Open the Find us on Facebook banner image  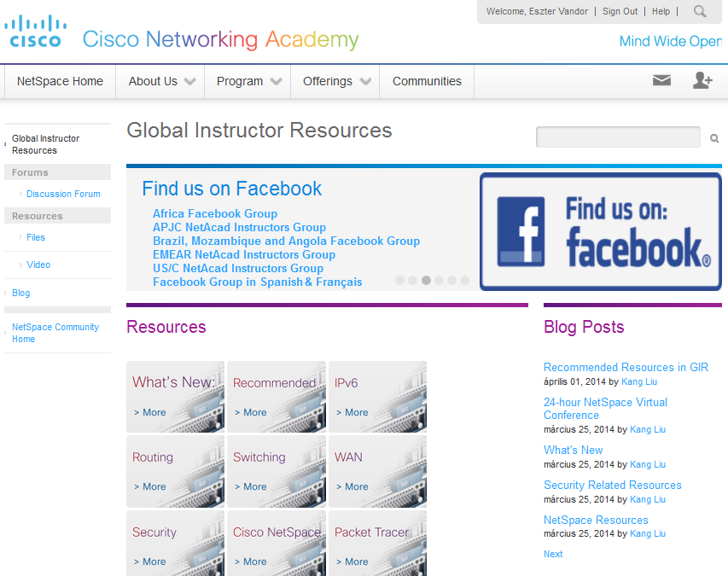[x=601, y=231]
